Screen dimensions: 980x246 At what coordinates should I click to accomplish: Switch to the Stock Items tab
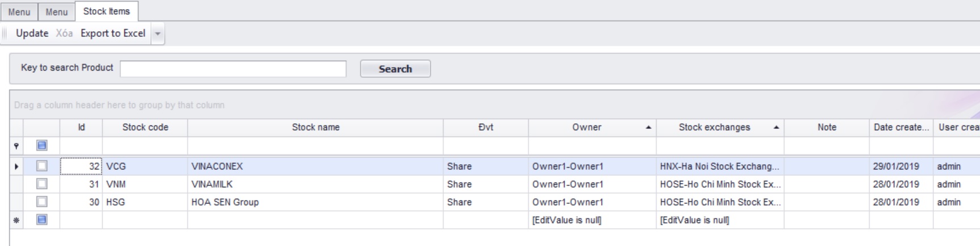click(x=106, y=11)
